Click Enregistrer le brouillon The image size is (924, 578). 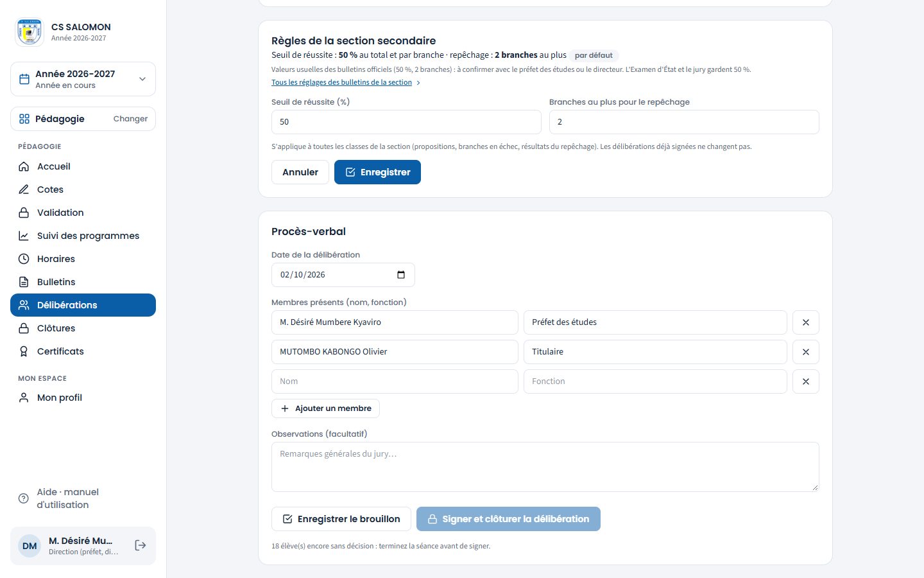(x=341, y=519)
